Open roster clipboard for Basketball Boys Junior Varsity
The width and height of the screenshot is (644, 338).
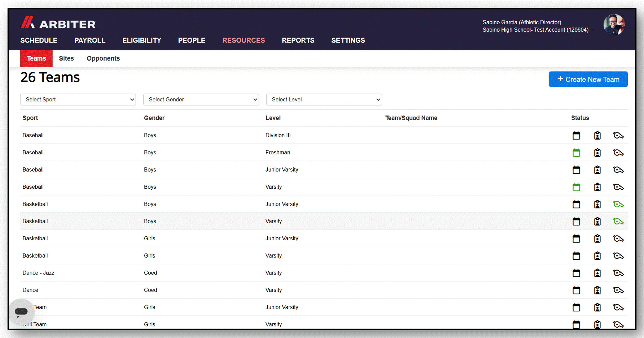tap(597, 204)
